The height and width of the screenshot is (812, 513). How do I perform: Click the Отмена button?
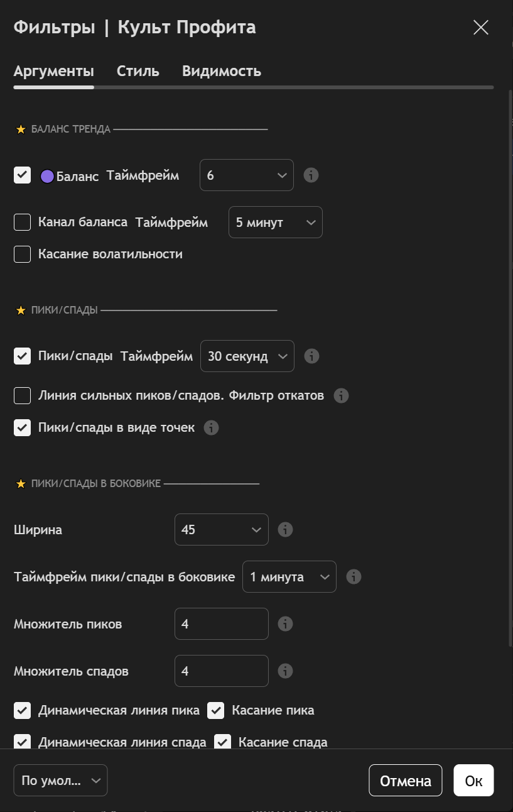pos(406,781)
